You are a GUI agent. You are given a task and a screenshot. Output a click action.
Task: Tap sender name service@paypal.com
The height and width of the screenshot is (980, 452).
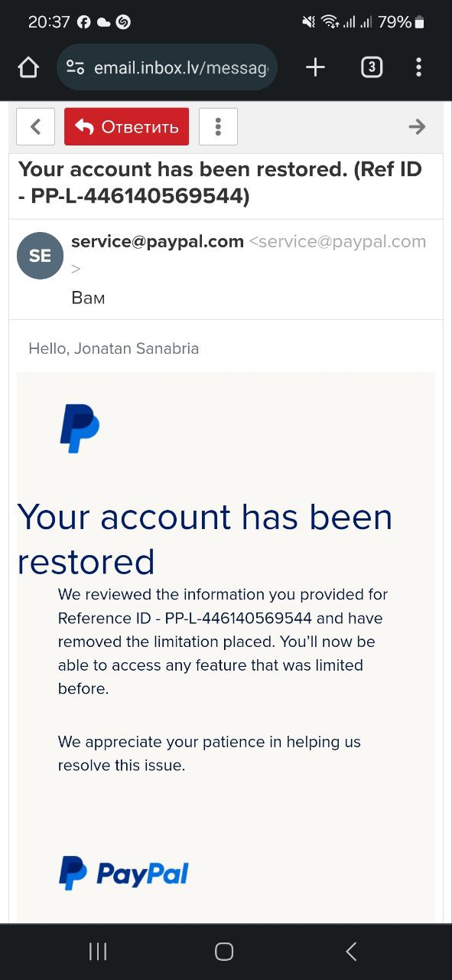coord(158,242)
